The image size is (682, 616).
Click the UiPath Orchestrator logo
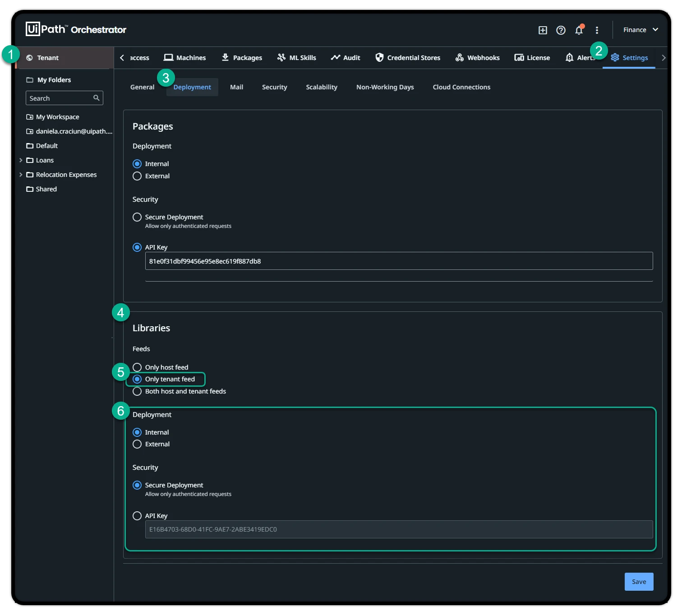pyautogui.click(x=76, y=29)
